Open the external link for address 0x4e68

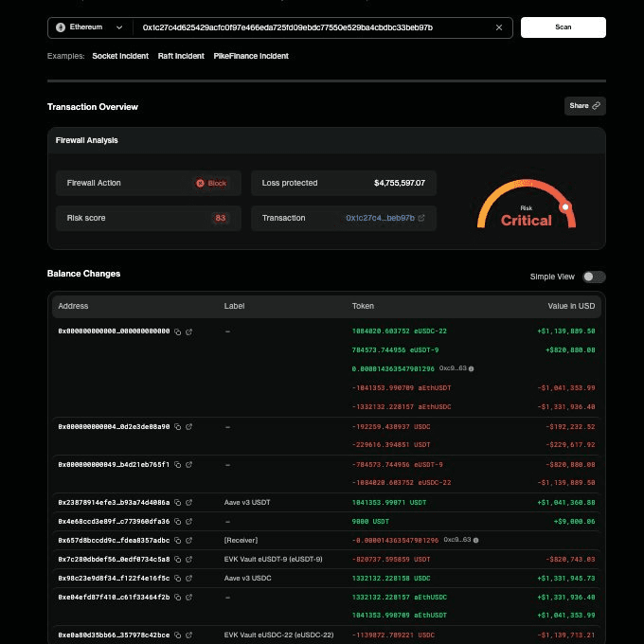pos(188,521)
